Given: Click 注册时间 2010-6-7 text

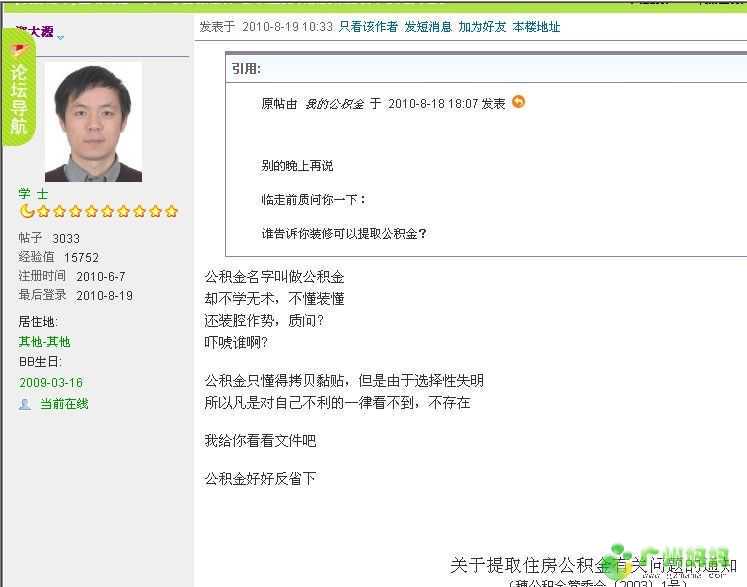Looking at the screenshot, I should [x=72, y=276].
